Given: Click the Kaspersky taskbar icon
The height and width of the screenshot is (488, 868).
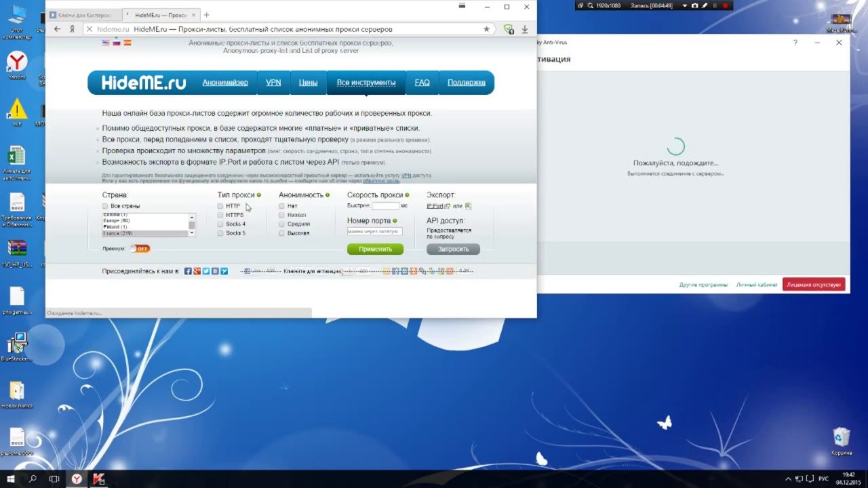Looking at the screenshot, I should point(98,479).
